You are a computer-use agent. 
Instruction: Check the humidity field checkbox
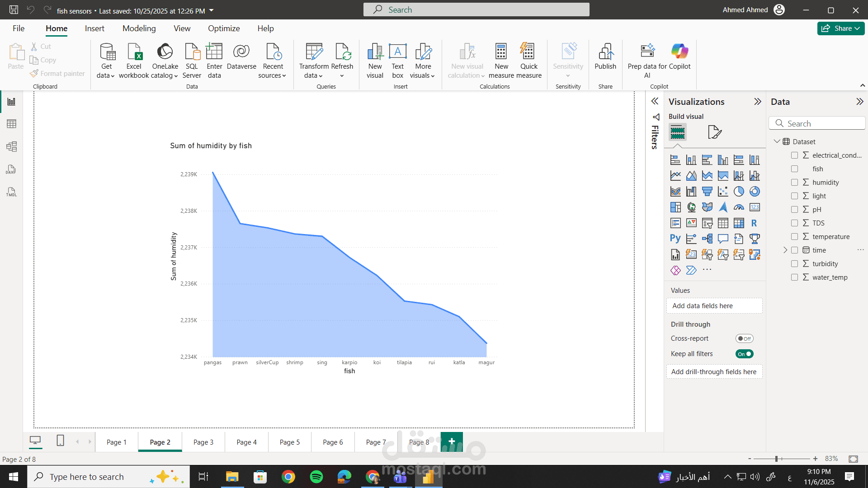(x=794, y=183)
